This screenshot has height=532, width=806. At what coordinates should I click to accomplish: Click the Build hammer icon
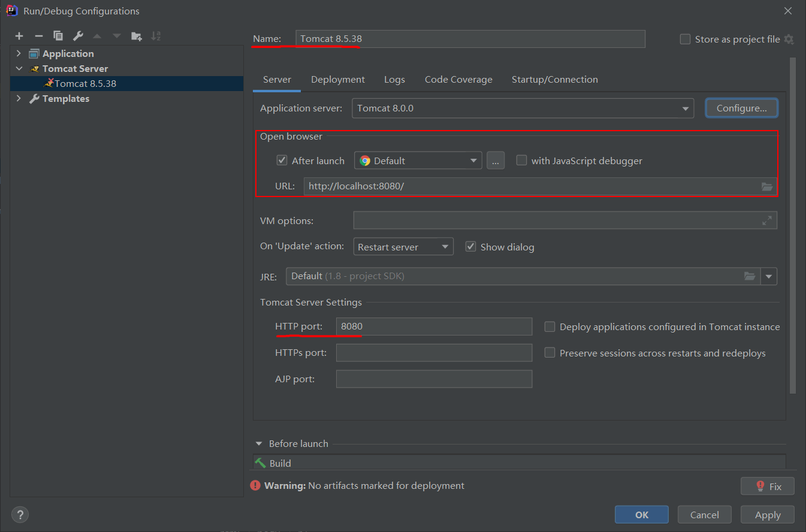[260, 463]
